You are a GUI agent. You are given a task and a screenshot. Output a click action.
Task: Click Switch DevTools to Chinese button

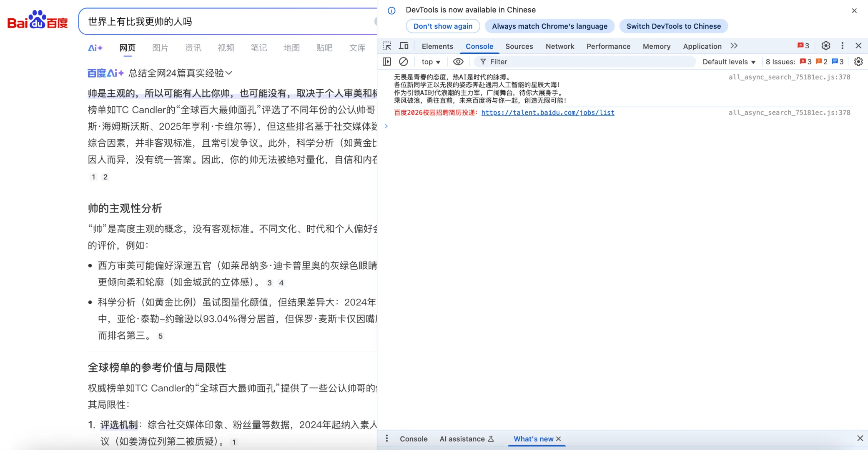point(673,26)
